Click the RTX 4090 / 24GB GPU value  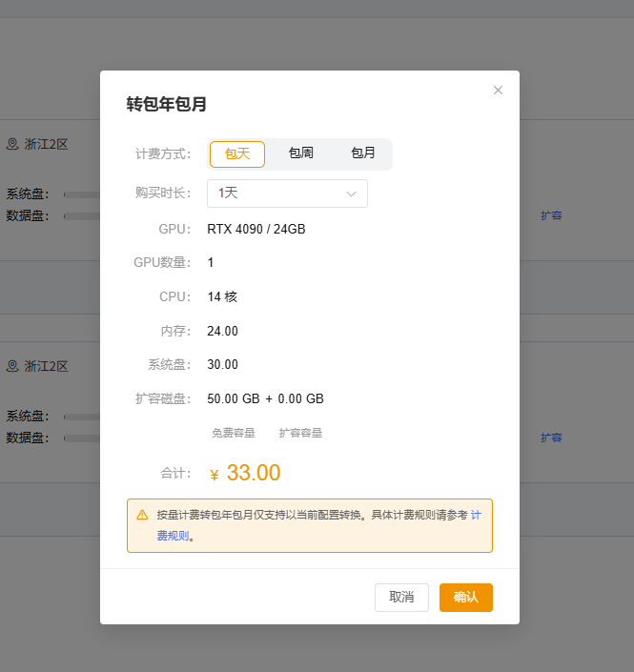pos(256,230)
